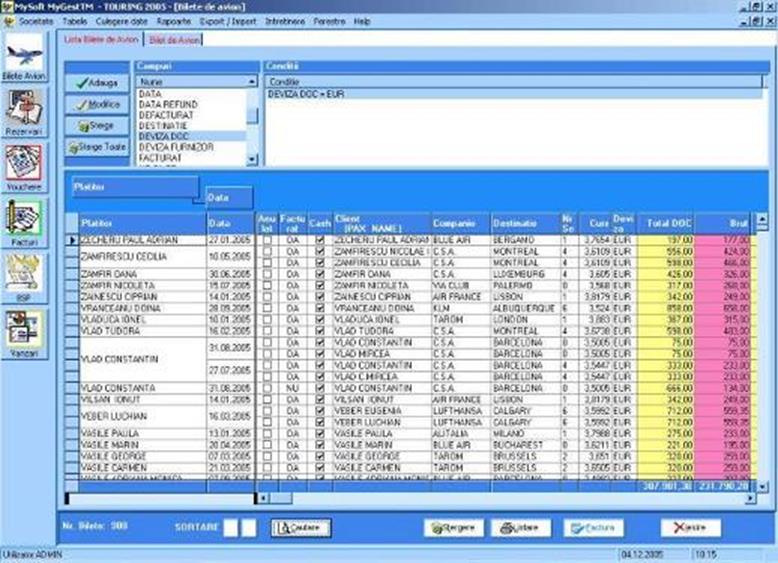
Task: Click the Listare print button
Action: point(521,528)
